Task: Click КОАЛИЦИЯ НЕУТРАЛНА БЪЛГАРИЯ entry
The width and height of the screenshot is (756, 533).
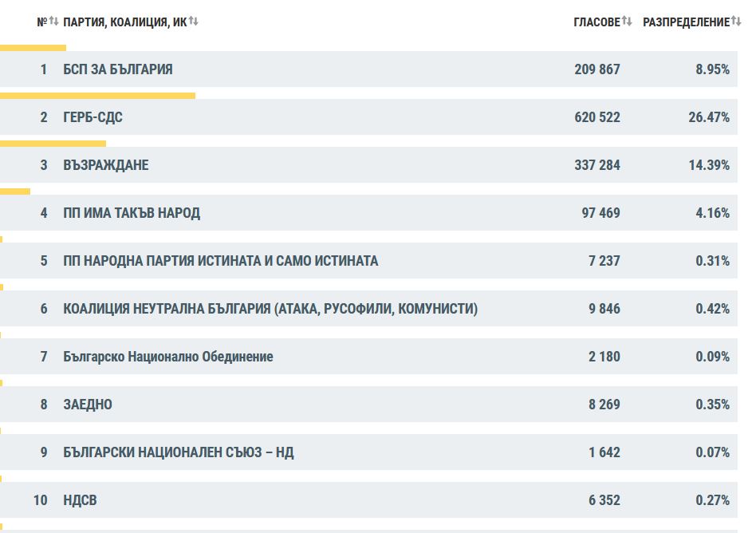Action: (x=270, y=309)
